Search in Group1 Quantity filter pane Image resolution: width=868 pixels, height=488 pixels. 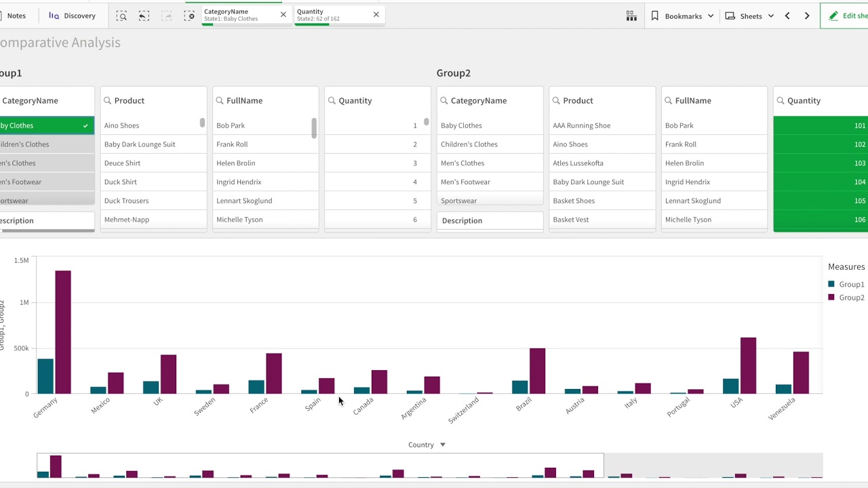click(x=332, y=100)
